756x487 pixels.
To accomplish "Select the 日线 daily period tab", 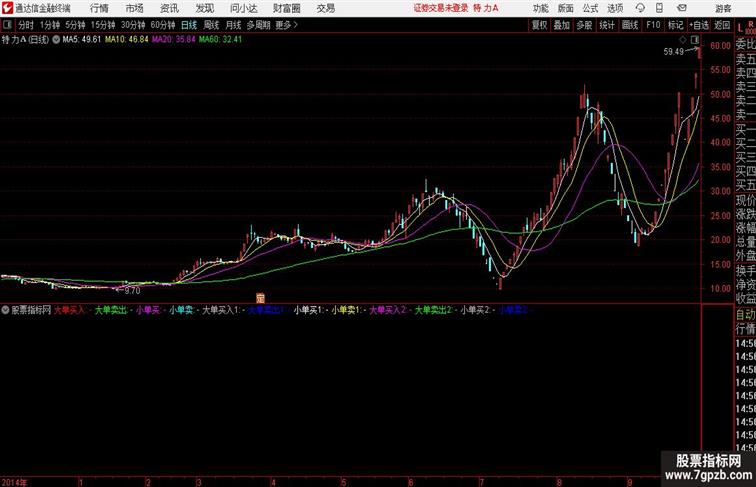I will click(x=189, y=25).
